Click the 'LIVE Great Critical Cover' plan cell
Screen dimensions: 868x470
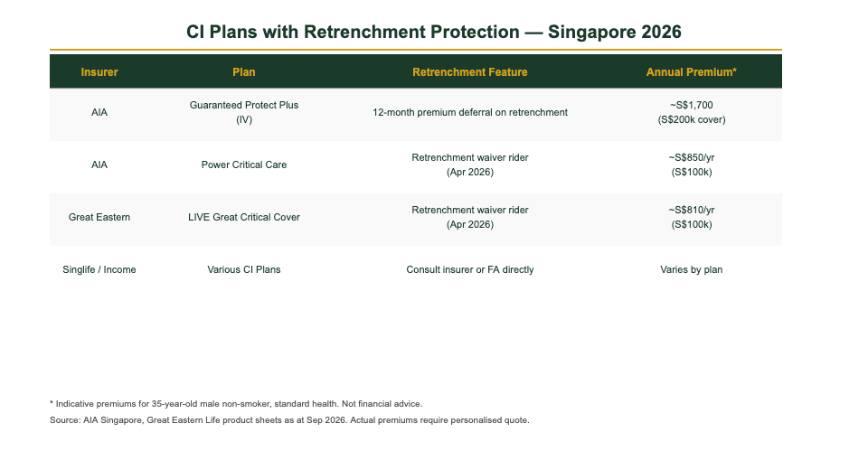click(243, 218)
